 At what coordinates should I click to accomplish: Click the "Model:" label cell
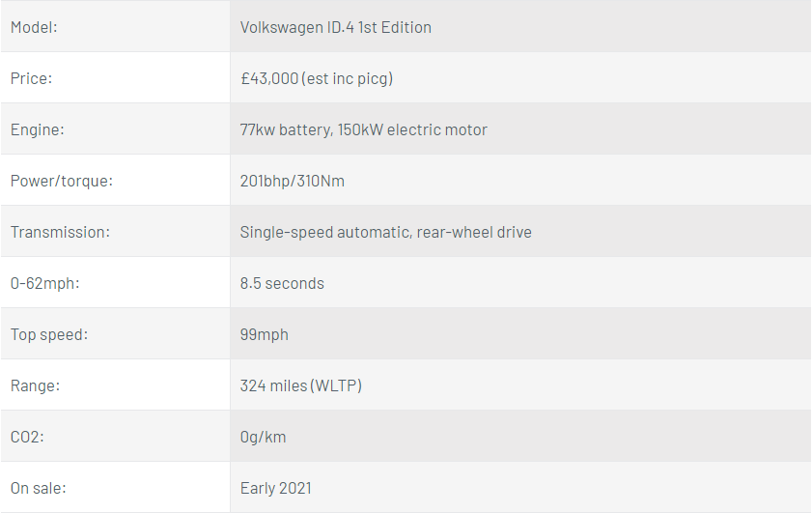pos(35,27)
